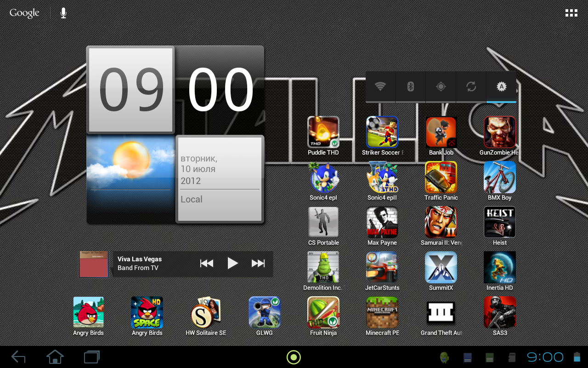Viewport: 588px width, 368px height.
Task: Go back with navigation bar arrow
Action: coord(18,357)
